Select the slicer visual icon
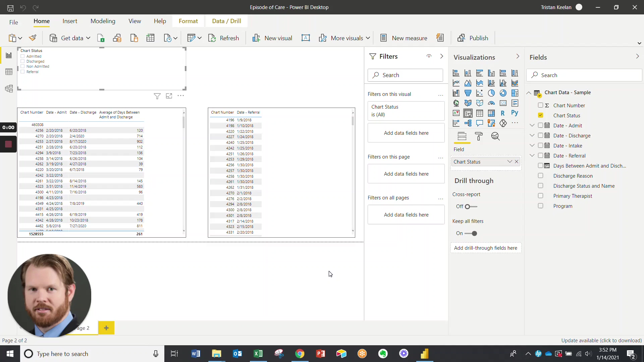Image resolution: width=644 pixels, height=362 pixels. (468, 113)
